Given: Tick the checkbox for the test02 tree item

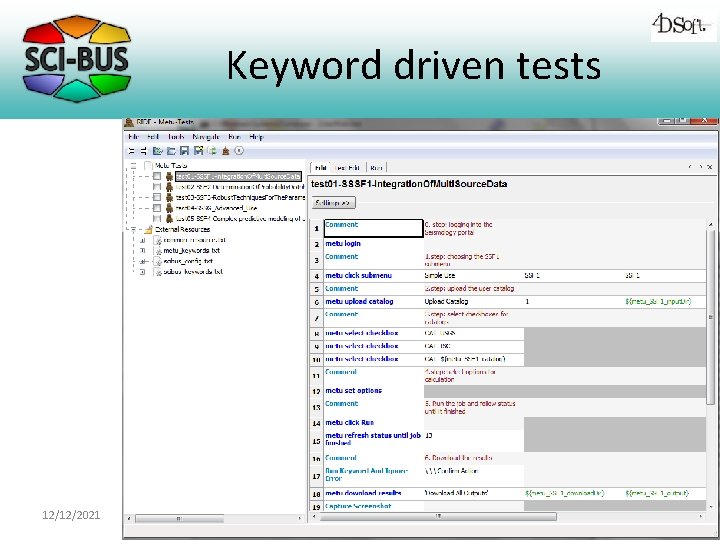Looking at the screenshot, I should pyautogui.click(x=157, y=187).
